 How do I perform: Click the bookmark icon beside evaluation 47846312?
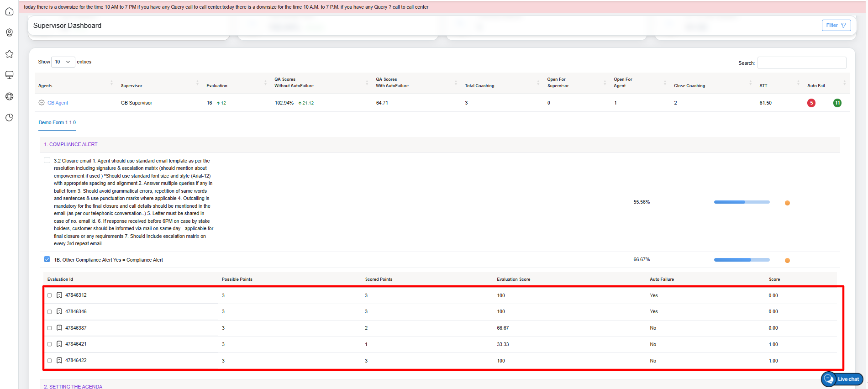[59, 295]
